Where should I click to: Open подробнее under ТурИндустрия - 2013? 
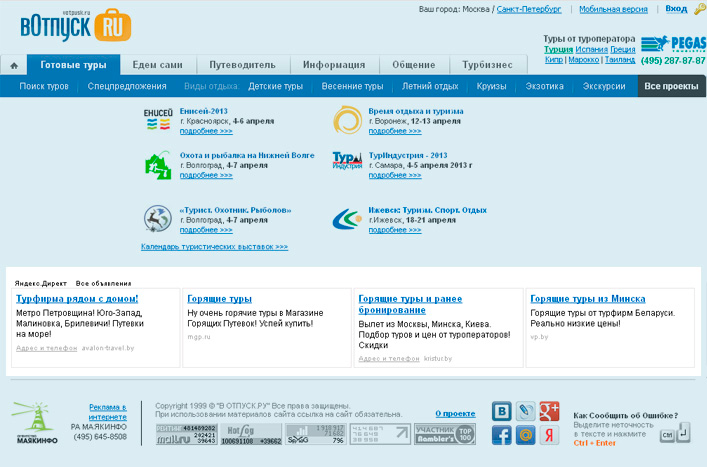[395, 175]
